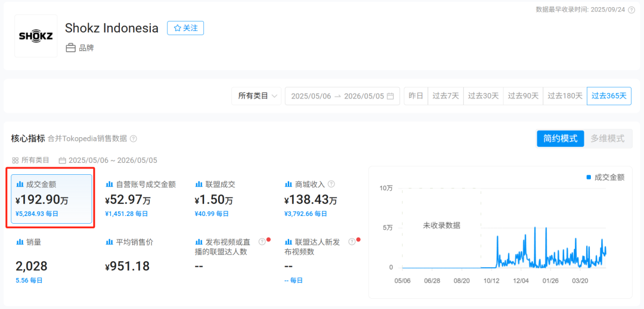This screenshot has width=644, height=309.
Task: Open help icon next to 数据最早收录时间
Action: click(631, 10)
